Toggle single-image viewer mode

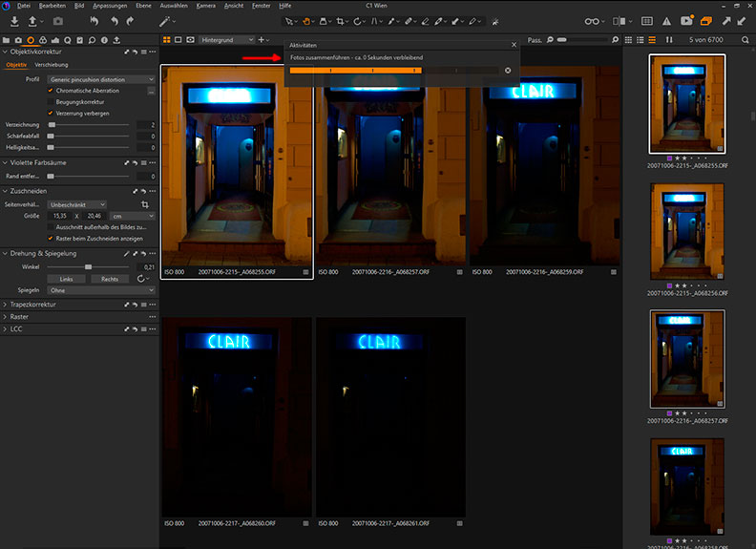click(178, 39)
